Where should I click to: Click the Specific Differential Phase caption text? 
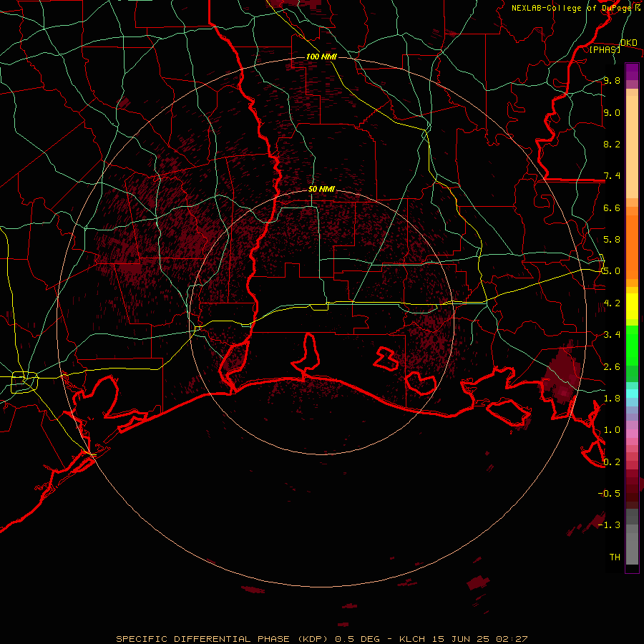pyautogui.click(x=321, y=639)
